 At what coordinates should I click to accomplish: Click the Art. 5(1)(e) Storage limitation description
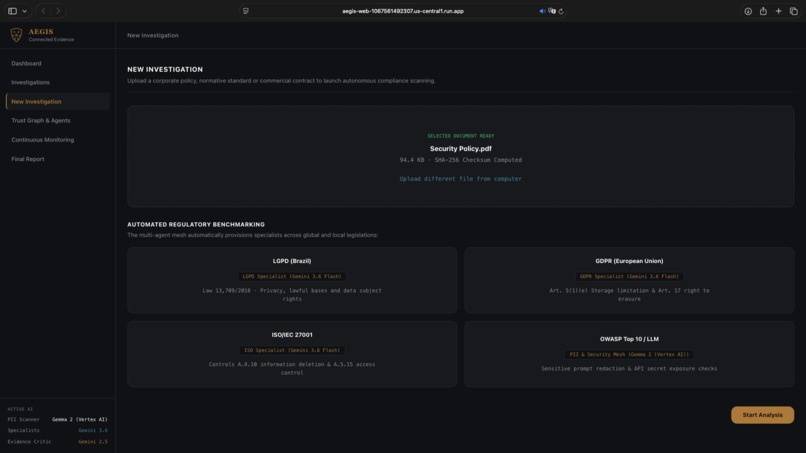pyautogui.click(x=629, y=295)
